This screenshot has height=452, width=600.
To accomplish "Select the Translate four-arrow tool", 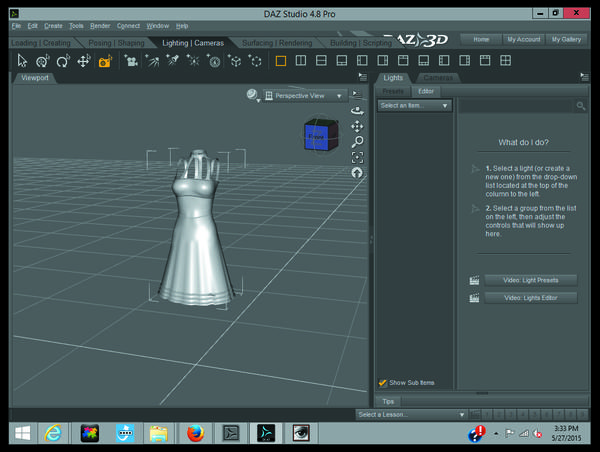I will (x=84, y=61).
